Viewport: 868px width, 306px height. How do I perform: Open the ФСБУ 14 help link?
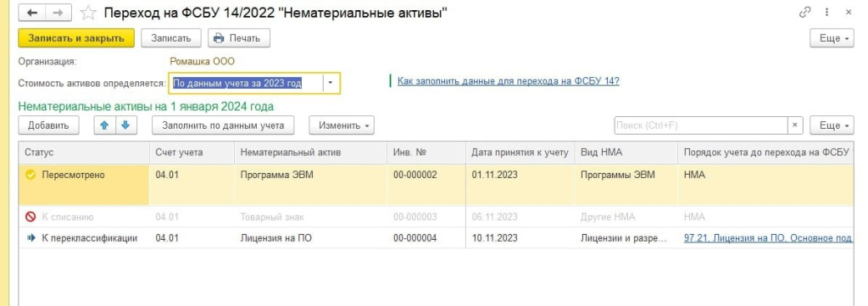point(509,81)
